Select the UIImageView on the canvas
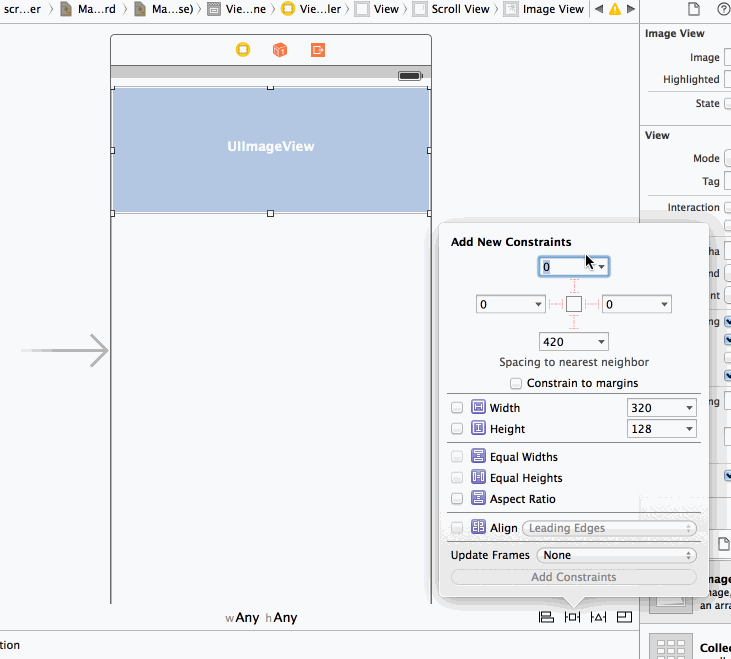The height and width of the screenshot is (659, 731). click(x=270, y=150)
